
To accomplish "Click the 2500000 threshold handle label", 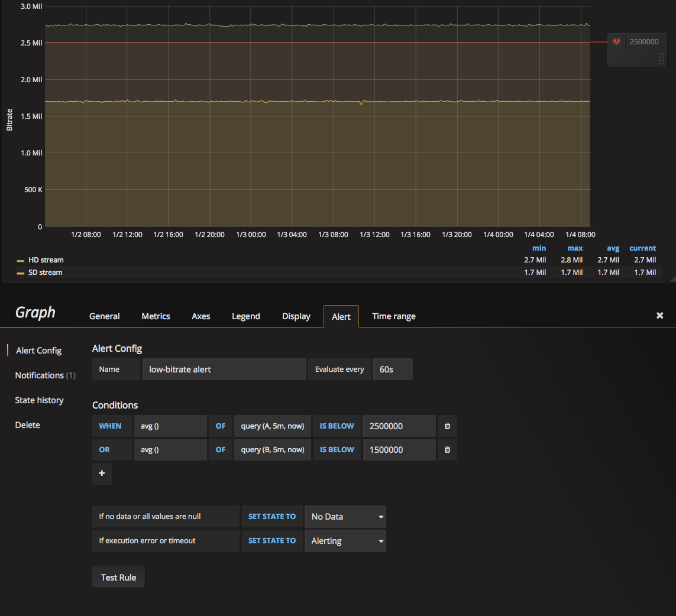I will 643,42.
